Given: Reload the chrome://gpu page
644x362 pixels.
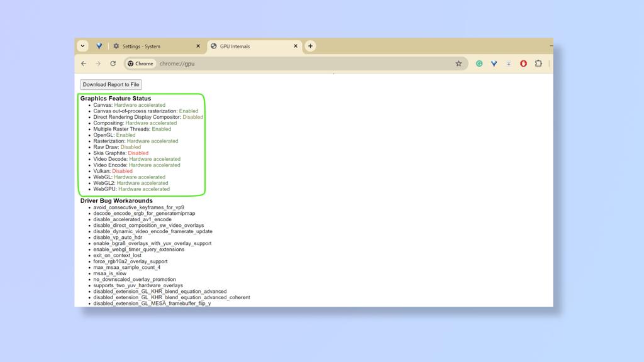Looking at the screenshot, I should tap(113, 63).
